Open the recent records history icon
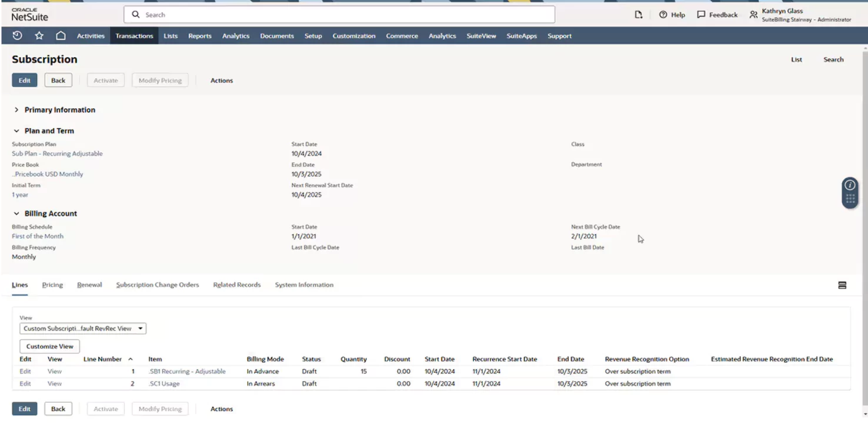The height and width of the screenshot is (424, 868). (x=17, y=36)
